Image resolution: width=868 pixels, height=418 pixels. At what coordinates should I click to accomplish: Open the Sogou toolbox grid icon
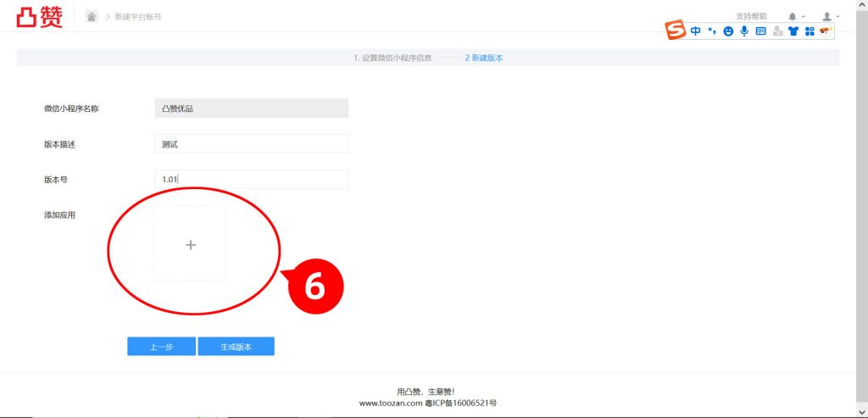pos(810,31)
